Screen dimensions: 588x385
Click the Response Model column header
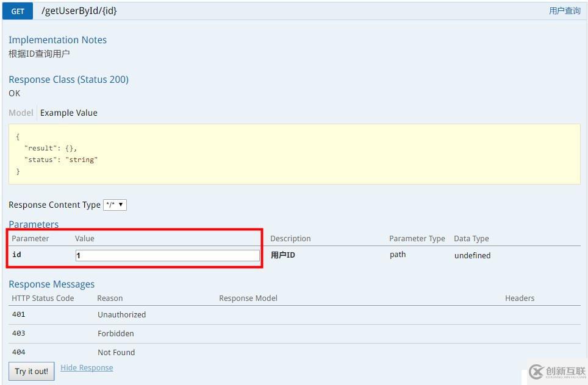coord(248,298)
